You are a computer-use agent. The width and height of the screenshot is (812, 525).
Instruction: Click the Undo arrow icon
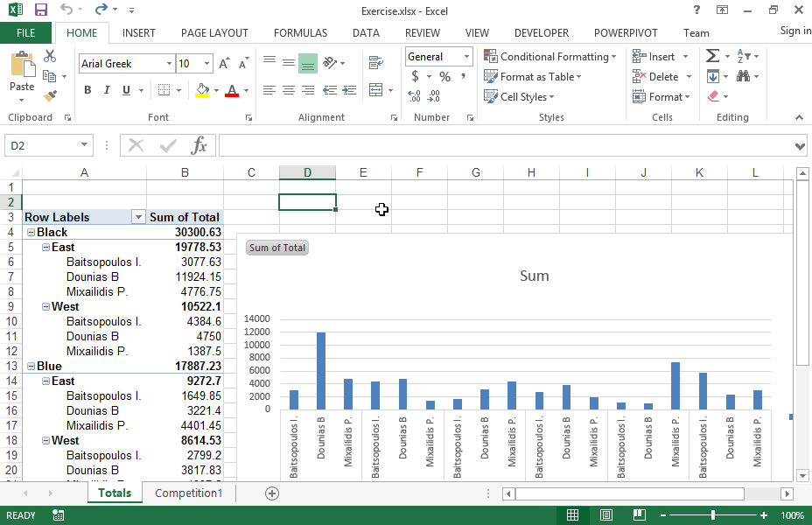pos(66,10)
